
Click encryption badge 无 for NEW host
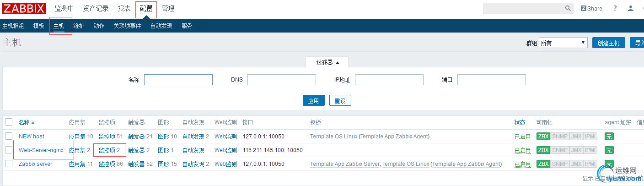tap(608, 136)
